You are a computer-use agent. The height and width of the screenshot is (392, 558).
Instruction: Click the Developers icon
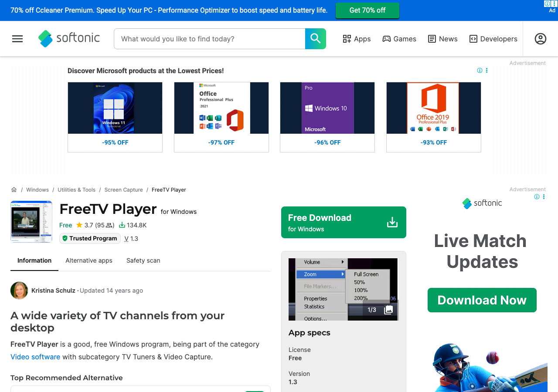click(473, 39)
